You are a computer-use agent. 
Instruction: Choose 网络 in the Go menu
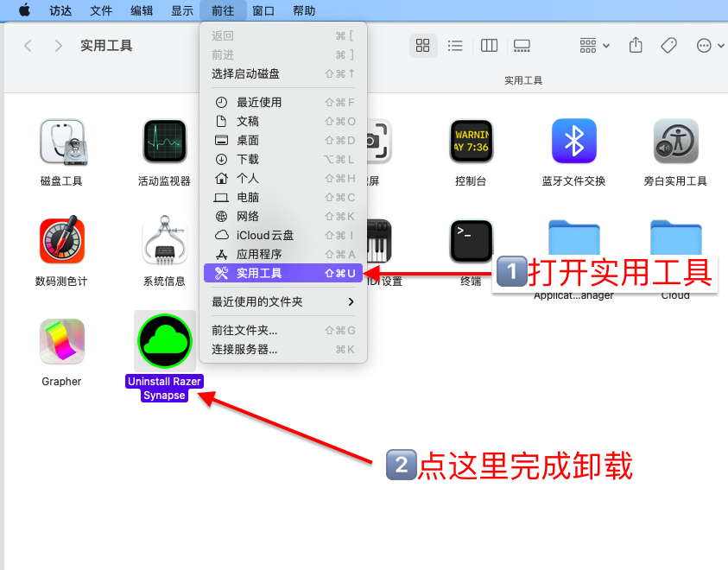click(283, 216)
